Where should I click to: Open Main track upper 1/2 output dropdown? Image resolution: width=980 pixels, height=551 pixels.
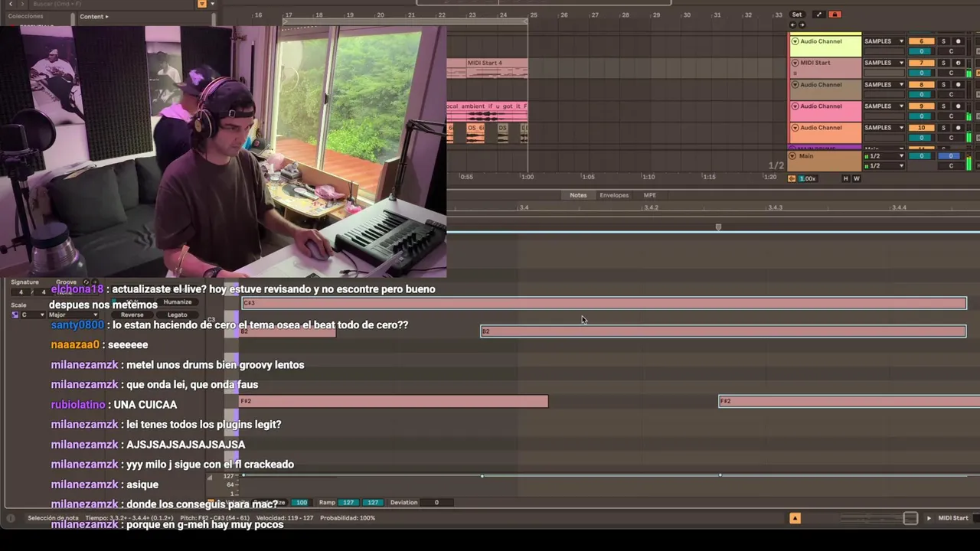(x=884, y=156)
